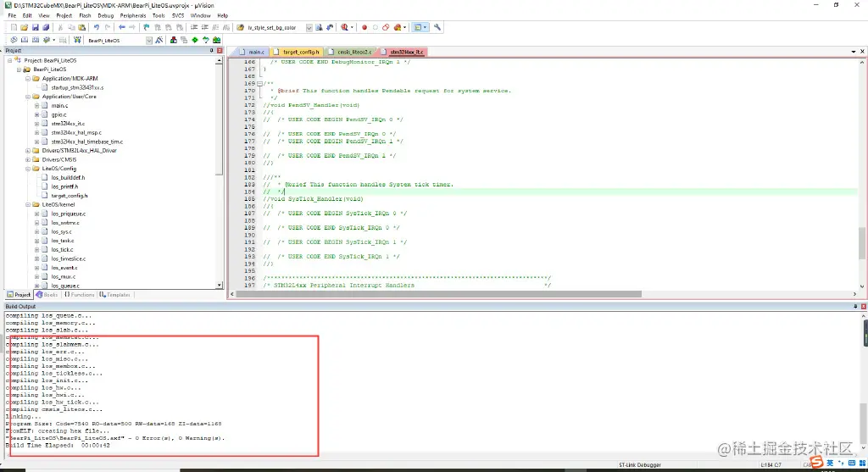
Task: Click the lv_style_set_bg_color find field
Action: 275,27
